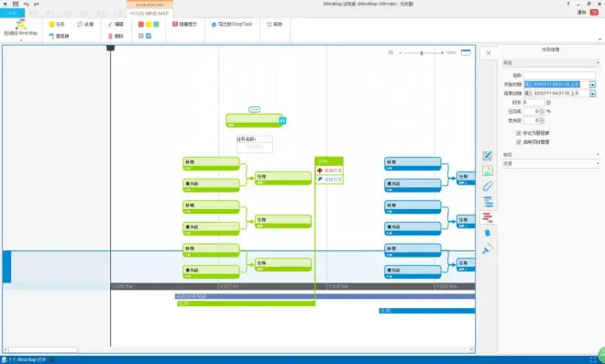Select the Timeline MIND MAP ribbon tab
This screenshot has height=364, width=605.
pyautogui.click(x=149, y=13)
